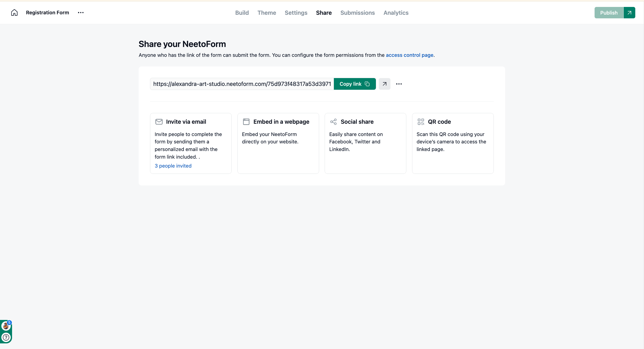Click the Registration Form title

(x=47, y=13)
